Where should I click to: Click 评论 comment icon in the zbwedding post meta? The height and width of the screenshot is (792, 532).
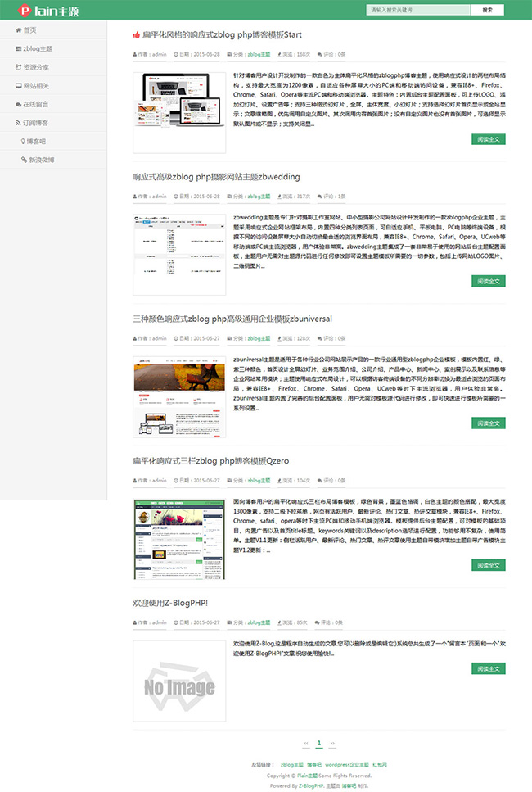click(320, 196)
